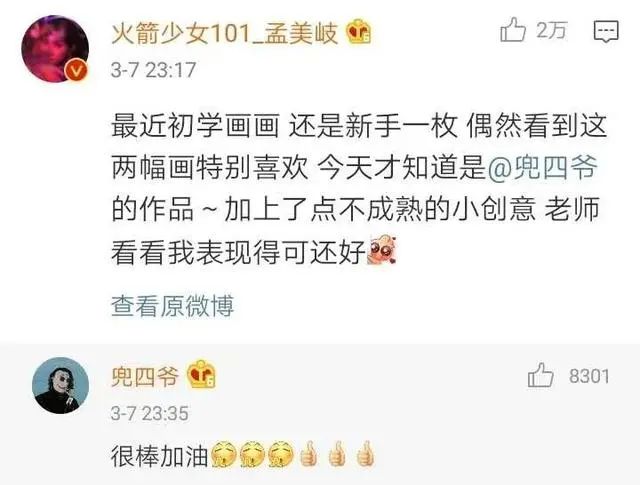Click the first kissing emoji in reply
This screenshot has height=485, width=640.
(225, 454)
